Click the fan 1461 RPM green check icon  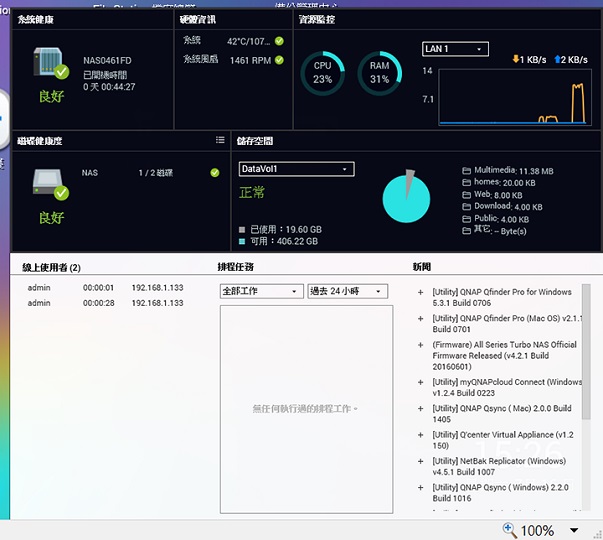click(x=279, y=60)
